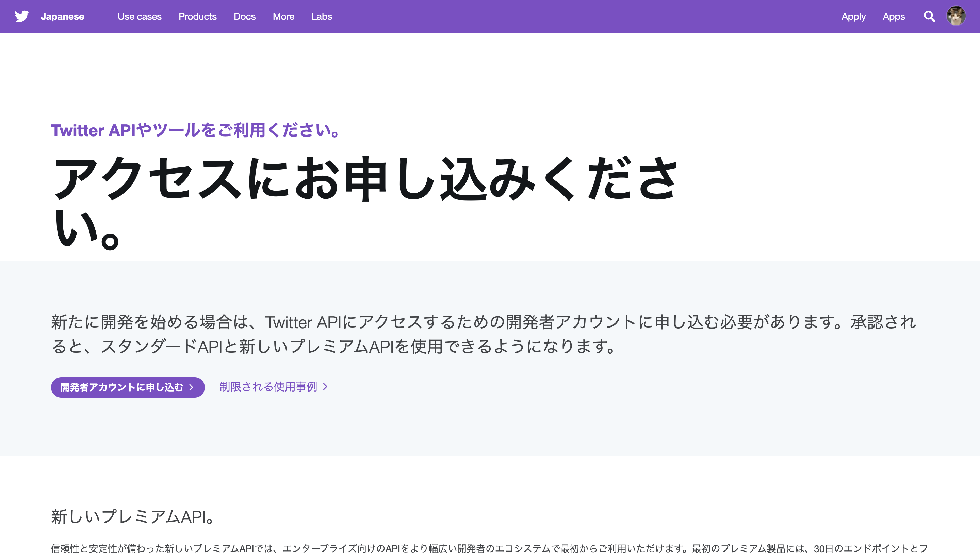
Task: Click the アクセスにお申し込みください heading
Action: [365, 202]
